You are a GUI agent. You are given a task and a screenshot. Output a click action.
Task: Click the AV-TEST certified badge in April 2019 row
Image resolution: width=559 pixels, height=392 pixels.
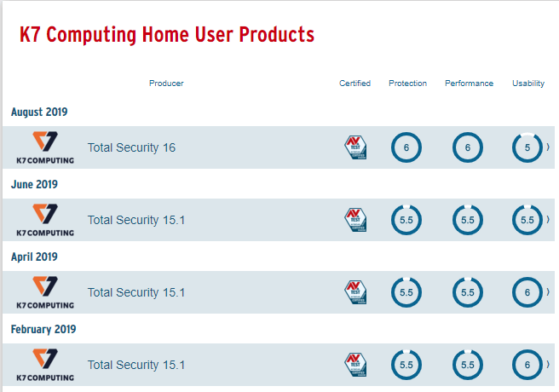(355, 292)
